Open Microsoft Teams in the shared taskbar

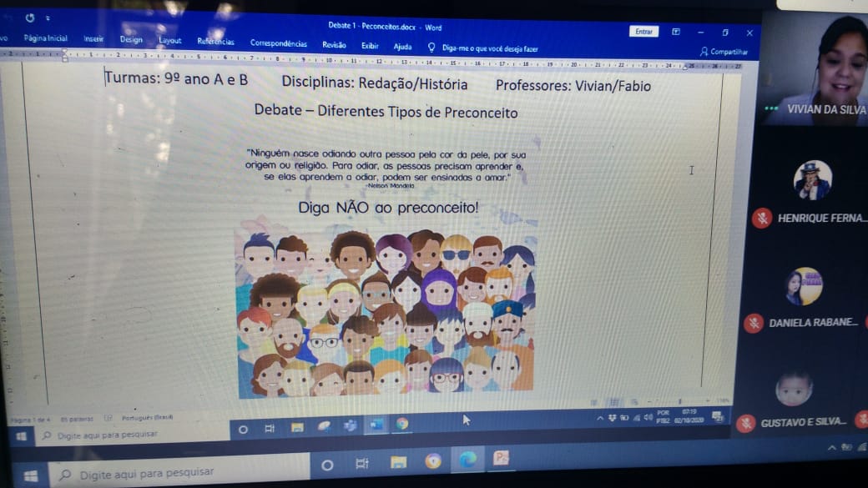coord(350,425)
